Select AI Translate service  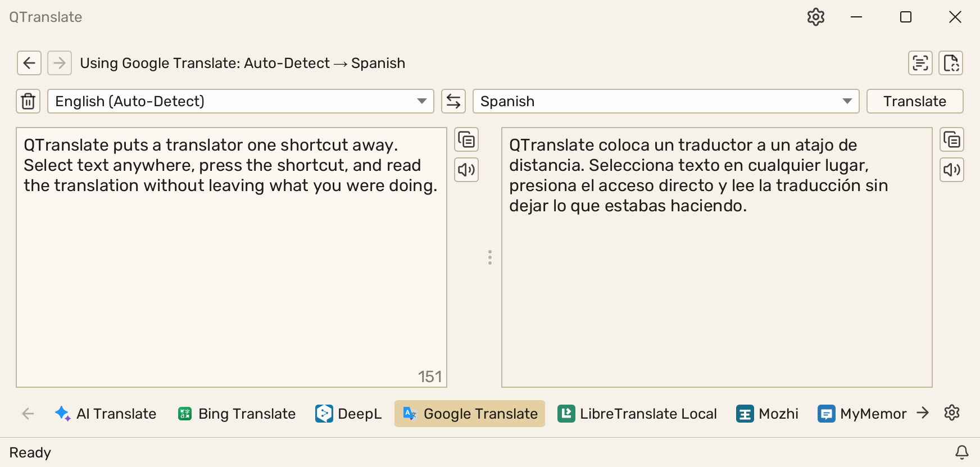tap(106, 414)
